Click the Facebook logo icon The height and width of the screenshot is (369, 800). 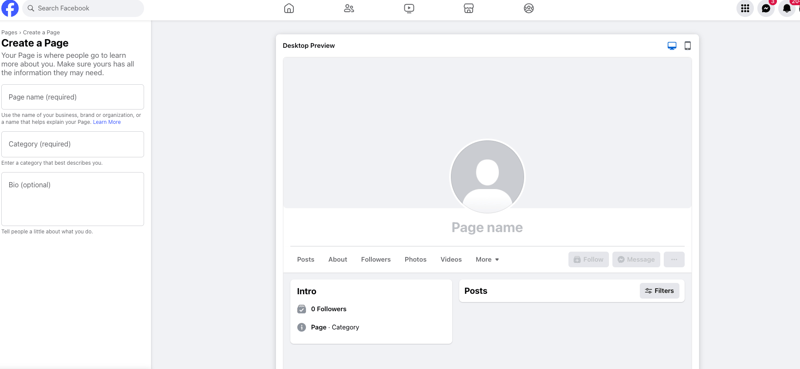pyautogui.click(x=10, y=8)
